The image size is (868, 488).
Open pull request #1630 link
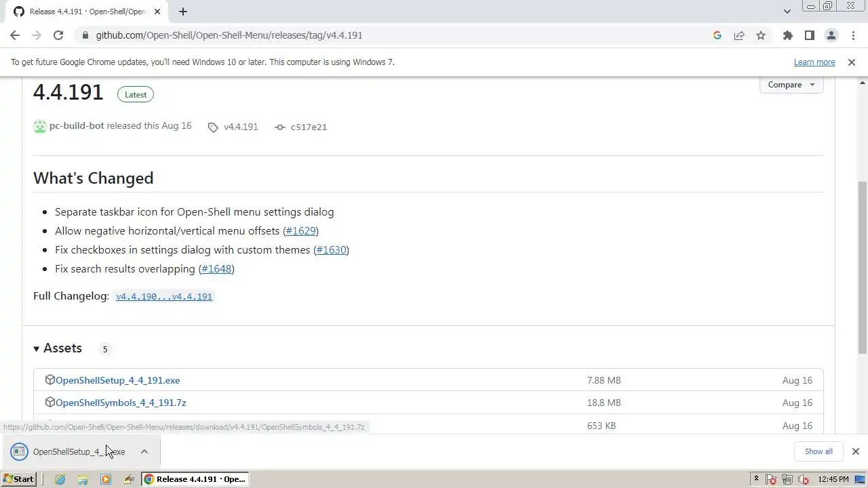point(331,250)
